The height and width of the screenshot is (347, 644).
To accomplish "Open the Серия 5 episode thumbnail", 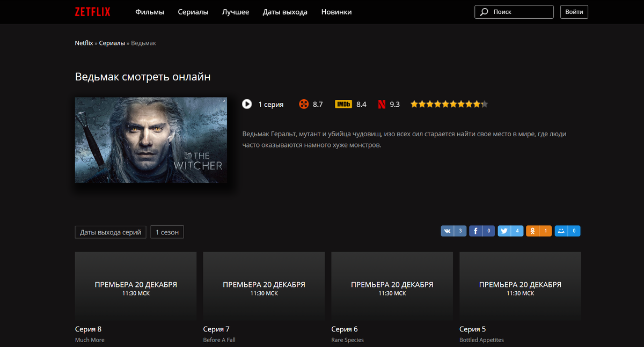I will 521,286.
